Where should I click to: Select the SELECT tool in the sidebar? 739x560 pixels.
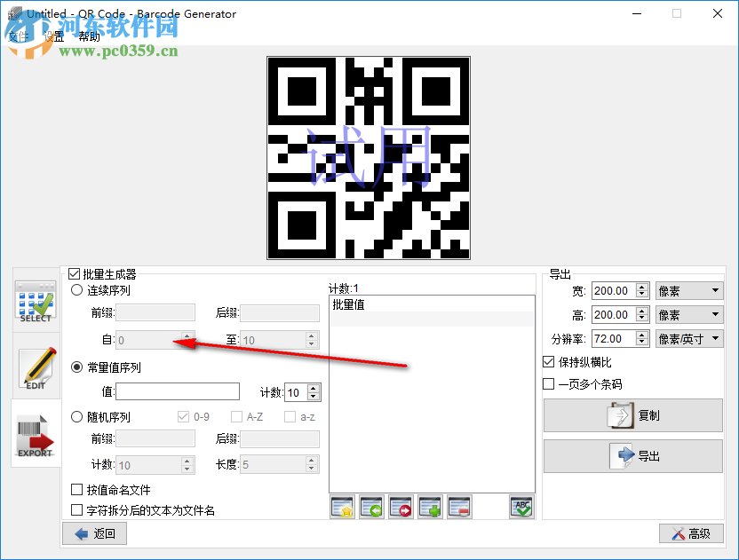36,302
